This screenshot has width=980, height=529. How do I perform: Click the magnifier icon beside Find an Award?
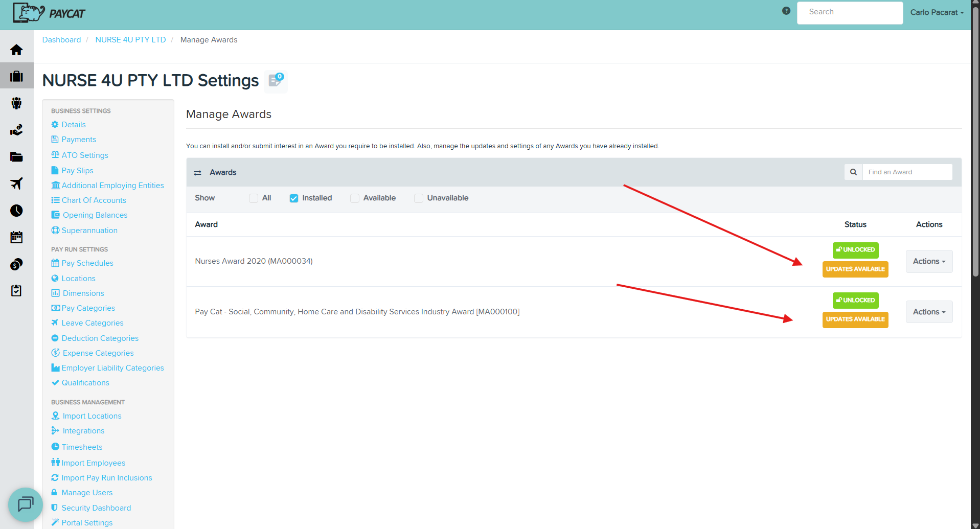pos(853,172)
